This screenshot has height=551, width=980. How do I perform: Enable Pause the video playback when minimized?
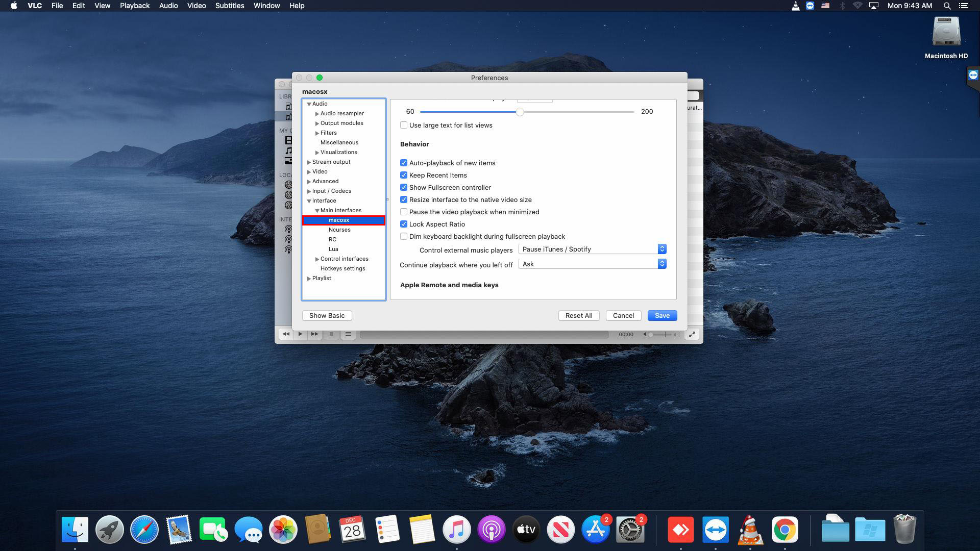(404, 212)
